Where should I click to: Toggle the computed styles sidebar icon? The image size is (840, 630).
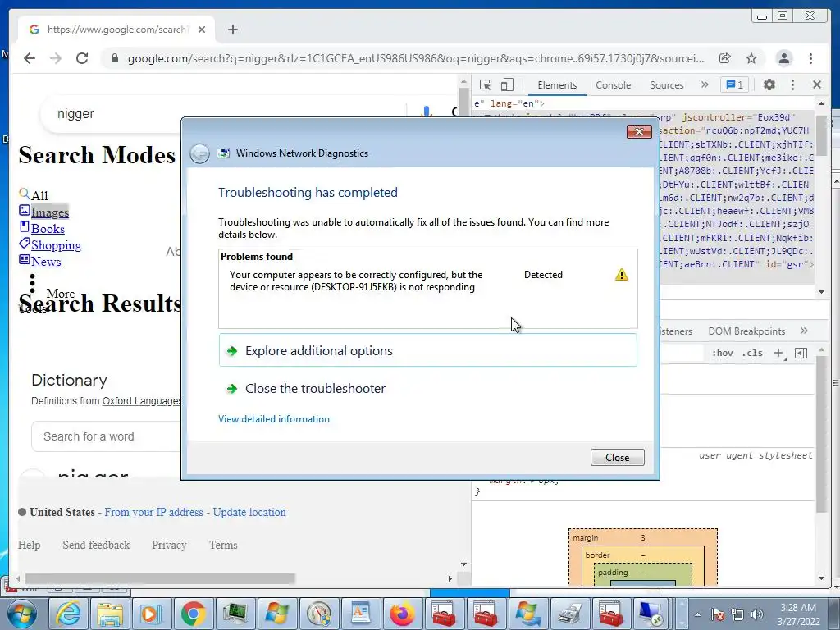pyautogui.click(x=801, y=353)
